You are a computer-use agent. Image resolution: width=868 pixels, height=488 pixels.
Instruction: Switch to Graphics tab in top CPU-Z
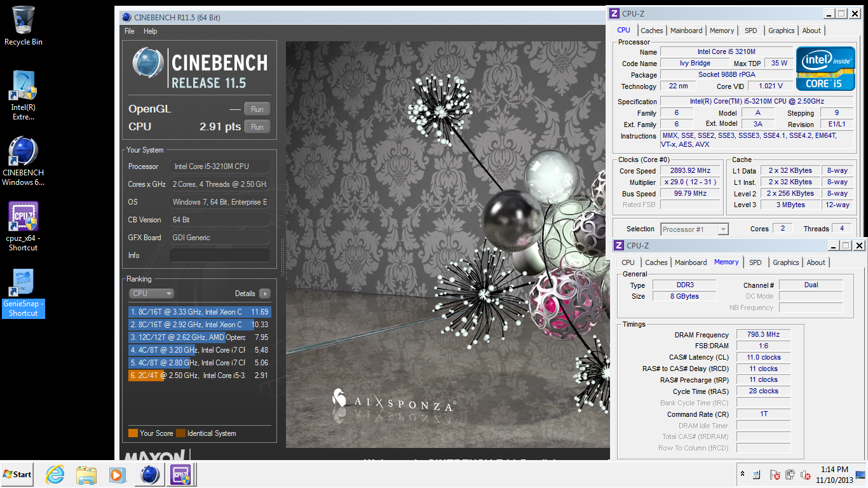782,30
